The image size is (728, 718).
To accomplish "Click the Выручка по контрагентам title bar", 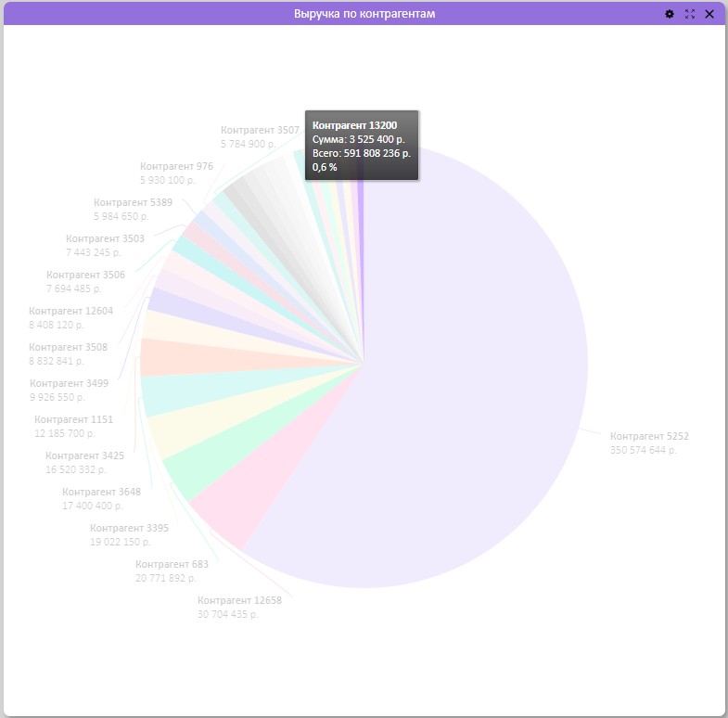I will [x=364, y=14].
